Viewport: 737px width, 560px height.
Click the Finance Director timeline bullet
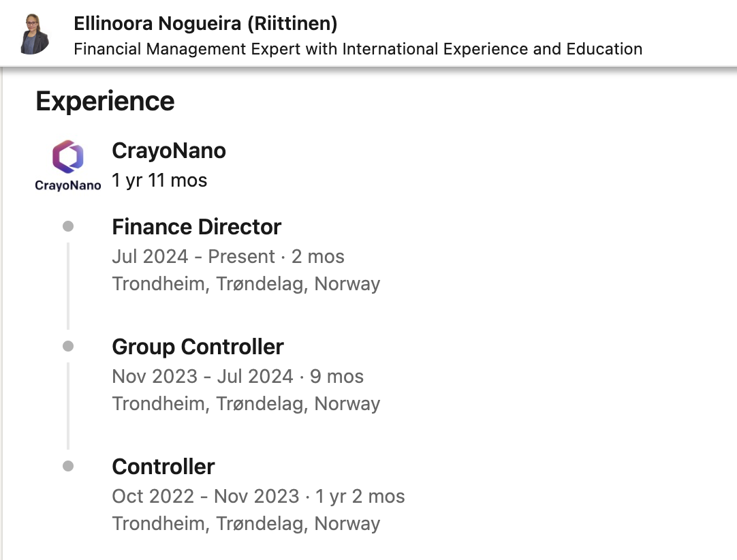pyautogui.click(x=68, y=226)
